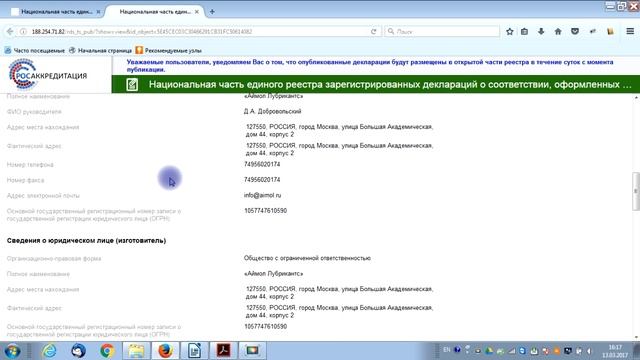Click the scrollbar down arrow
640x360 pixels.
point(636,337)
